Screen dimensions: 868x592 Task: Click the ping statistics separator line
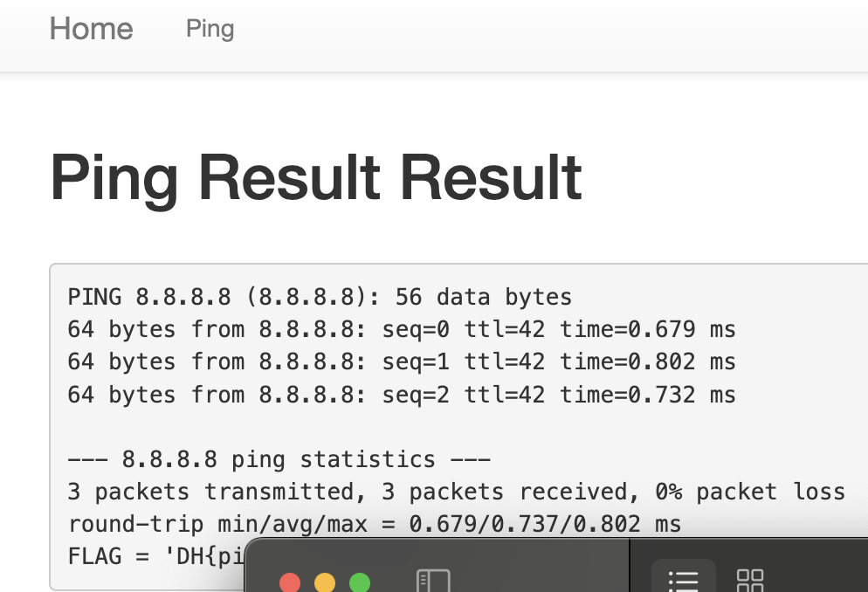279,459
